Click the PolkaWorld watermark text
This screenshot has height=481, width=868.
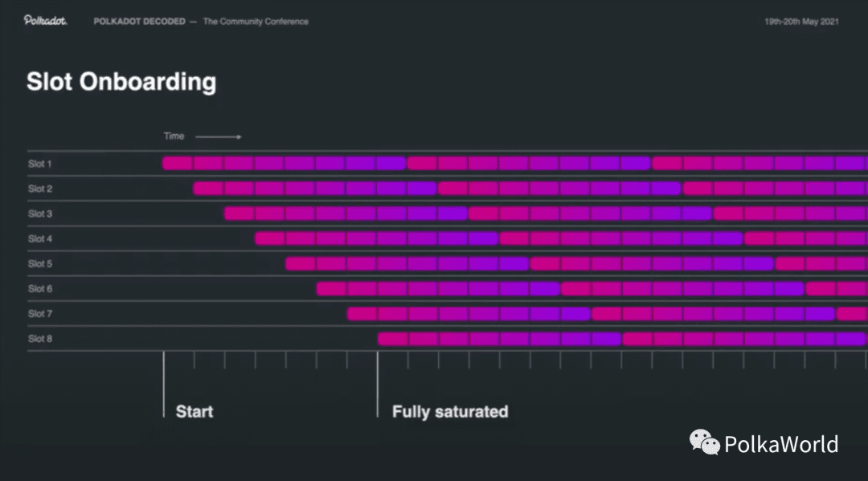point(781,444)
